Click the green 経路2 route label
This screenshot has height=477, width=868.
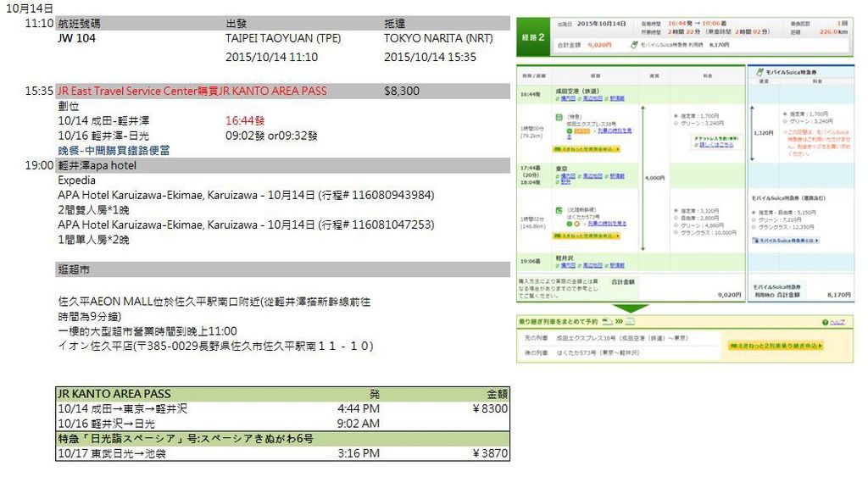pyautogui.click(x=533, y=37)
